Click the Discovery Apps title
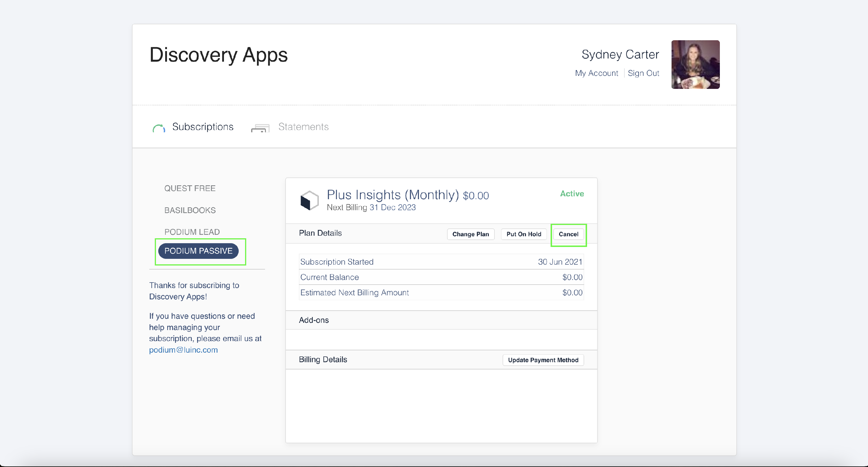This screenshot has width=868, height=467. tap(218, 55)
